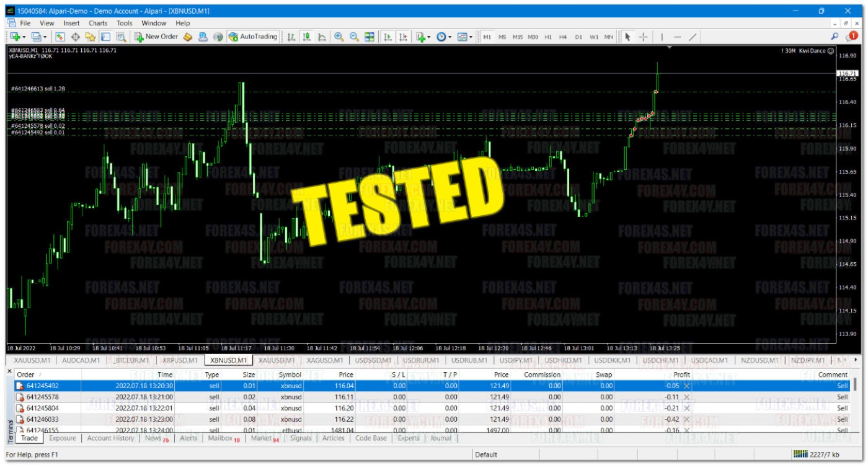This screenshot has height=465, width=868.
Task: Draw a trendline with the diagonal line tool
Action: pyautogui.click(x=693, y=37)
